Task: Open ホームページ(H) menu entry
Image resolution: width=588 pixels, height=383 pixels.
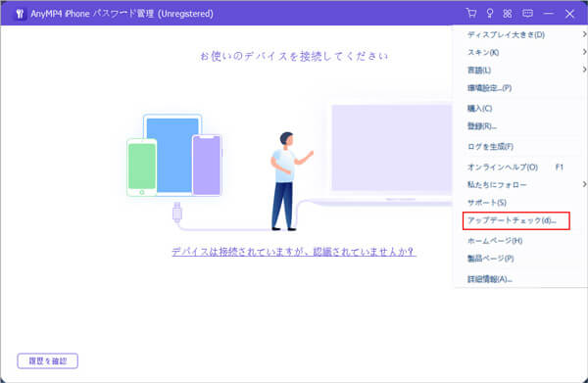Action: pos(520,241)
